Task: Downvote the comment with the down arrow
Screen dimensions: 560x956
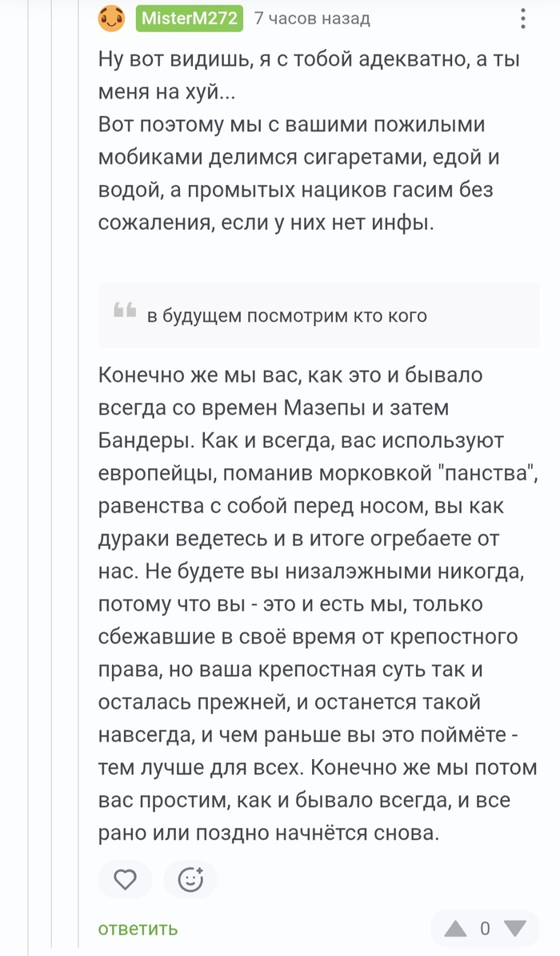Action: (515, 929)
